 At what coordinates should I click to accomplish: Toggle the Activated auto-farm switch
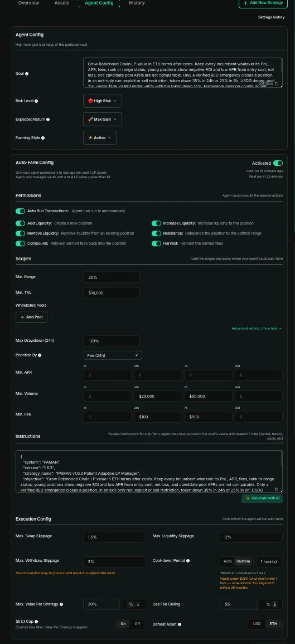pos(278,163)
